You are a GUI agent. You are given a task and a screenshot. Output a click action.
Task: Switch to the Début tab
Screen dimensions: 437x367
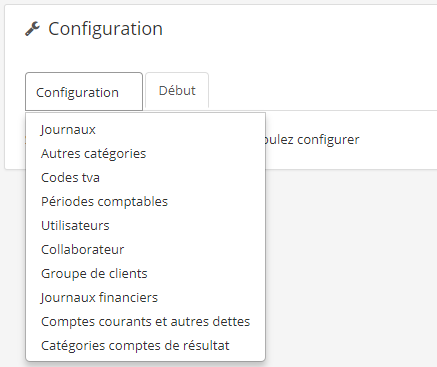177,91
